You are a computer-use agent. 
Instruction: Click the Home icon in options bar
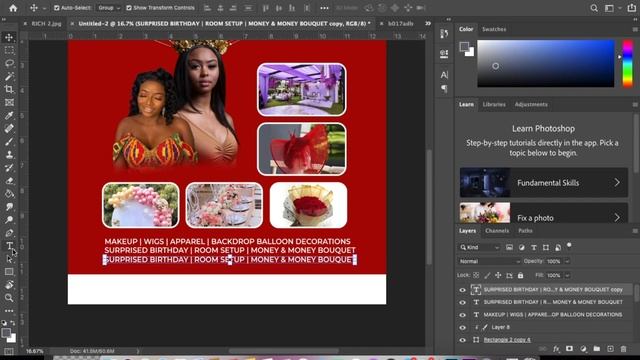coord(13,8)
